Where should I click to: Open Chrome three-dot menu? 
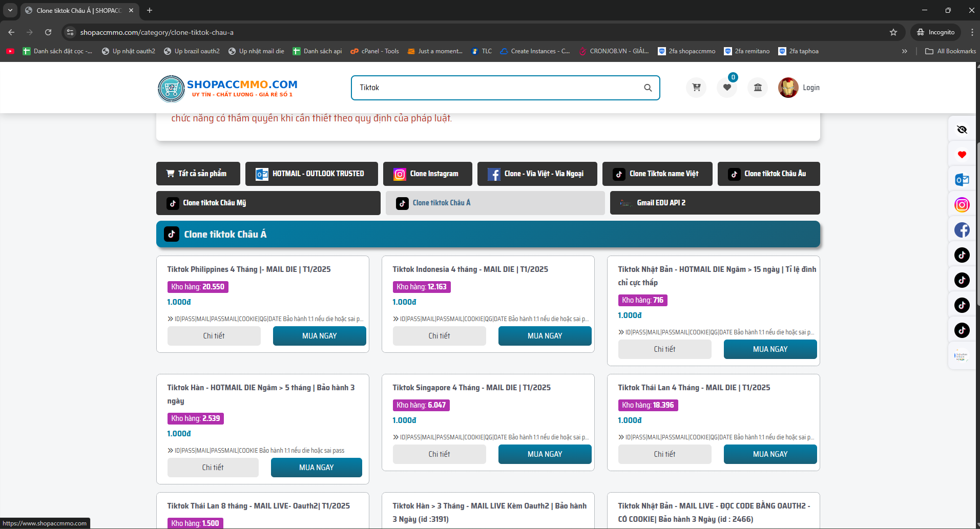tap(972, 32)
